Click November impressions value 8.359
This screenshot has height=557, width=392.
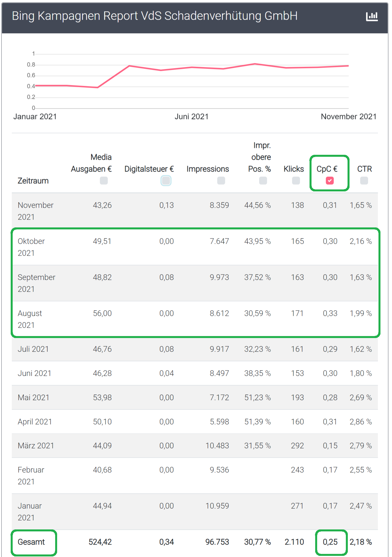(x=219, y=205)
